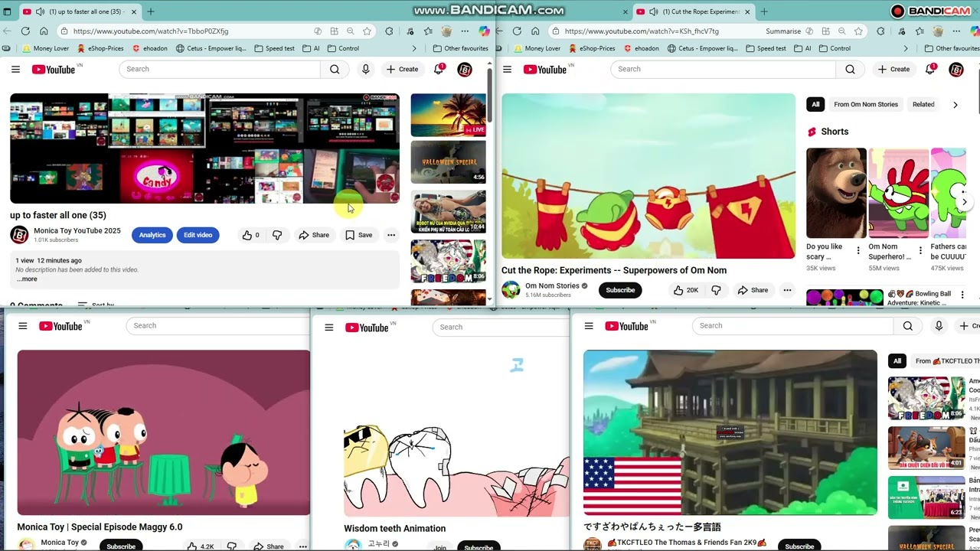Select the 'Related' filter chip

click(x=923, y=105)
